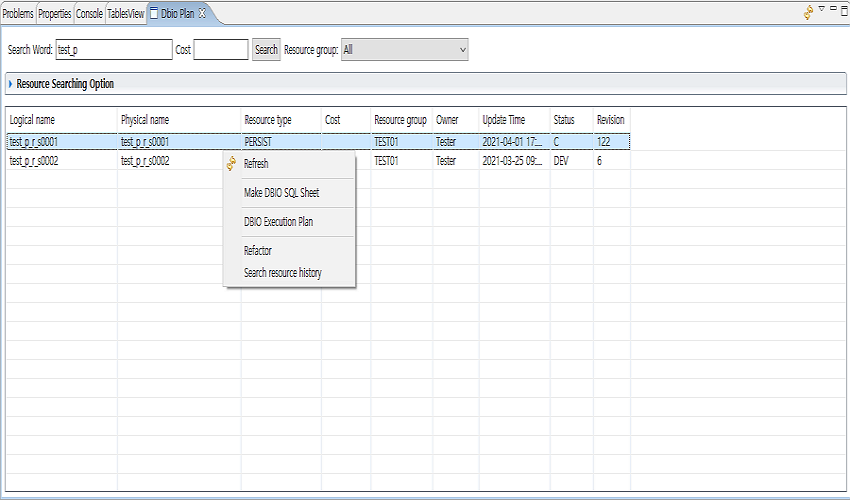Viewport: 850px width, 500px height.
Task: Open the View Menu triangle icon
Action: [x=821, y=9]
